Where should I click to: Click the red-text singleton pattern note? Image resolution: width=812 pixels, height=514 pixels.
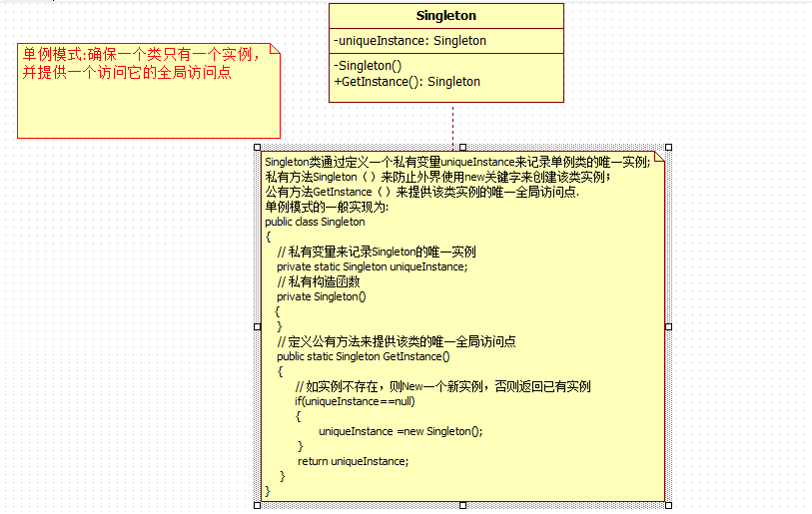point(140,64)
